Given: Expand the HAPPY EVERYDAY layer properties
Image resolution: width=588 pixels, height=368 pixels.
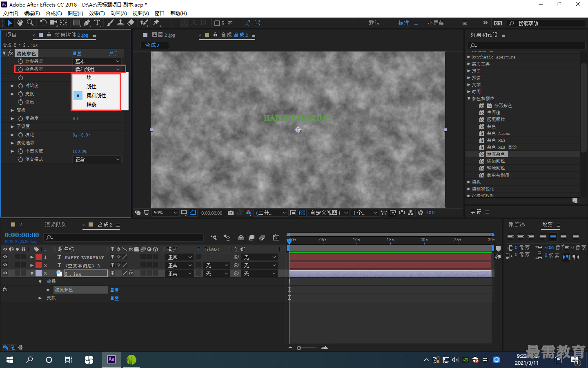Looking at the screenshot, I should [x=32, y=257].
